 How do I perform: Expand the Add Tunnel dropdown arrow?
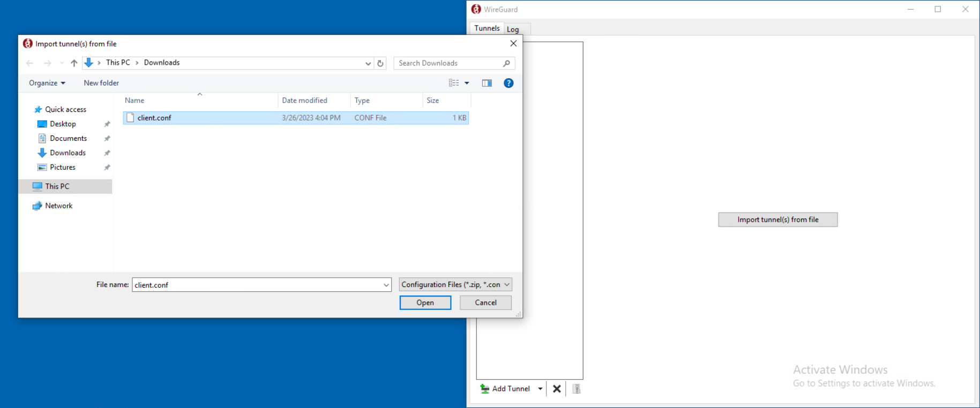point(540,389)
